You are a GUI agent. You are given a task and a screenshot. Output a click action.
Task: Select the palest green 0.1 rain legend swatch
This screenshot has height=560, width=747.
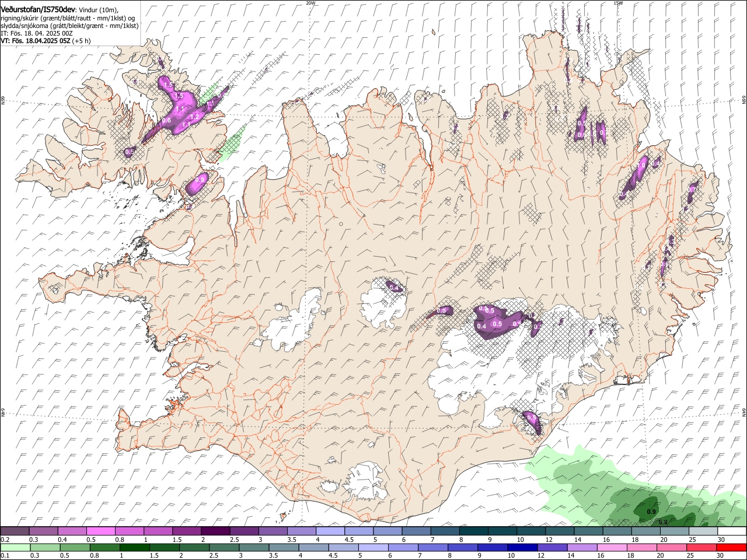pos(16,547)
